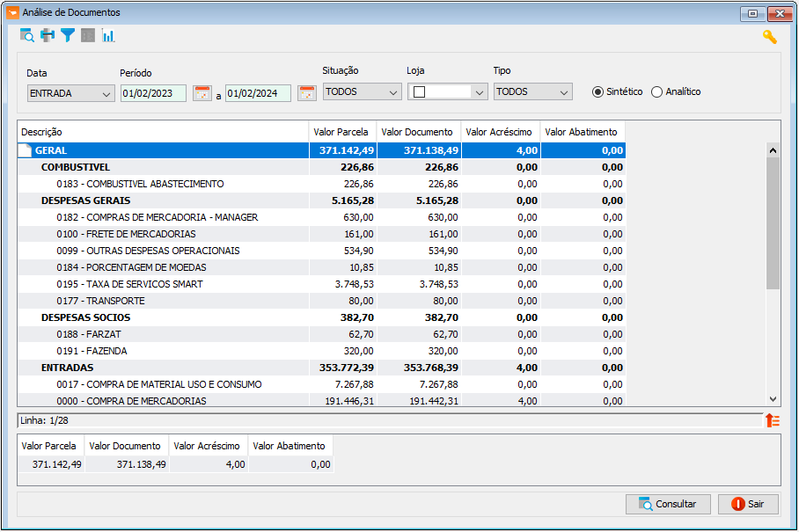Click the yellow key icon
Screen dimensions: 799x532
point(769,37)
